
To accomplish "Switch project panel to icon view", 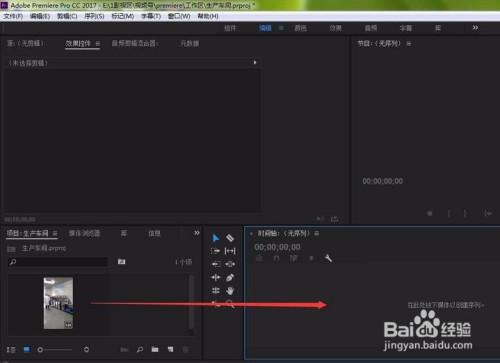I will pyautogui.click(x=27, y=349).
